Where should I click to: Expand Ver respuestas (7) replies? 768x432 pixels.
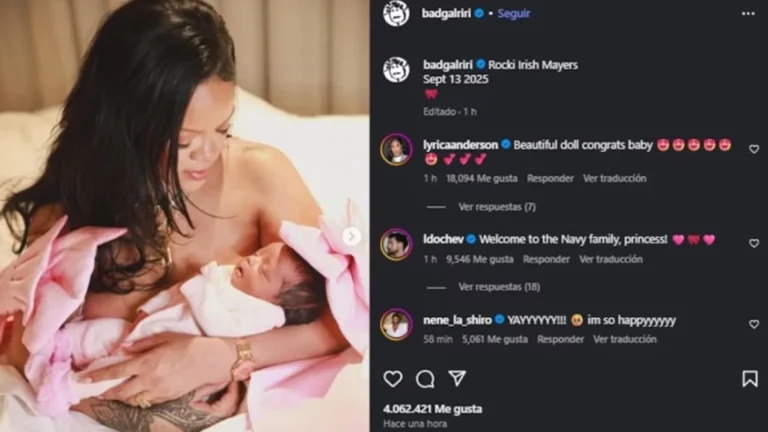[x=497, y=207]
